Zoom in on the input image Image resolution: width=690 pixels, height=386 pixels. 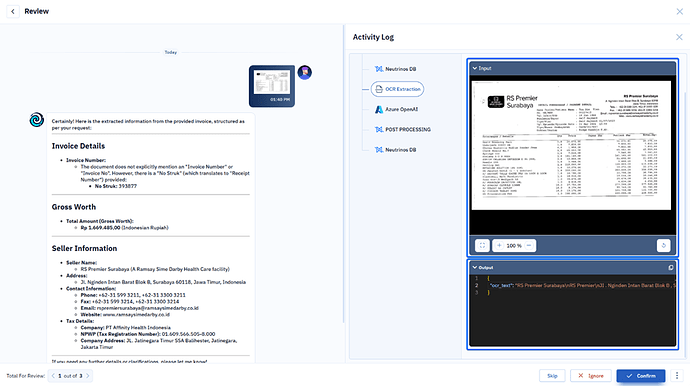(499, 246)
